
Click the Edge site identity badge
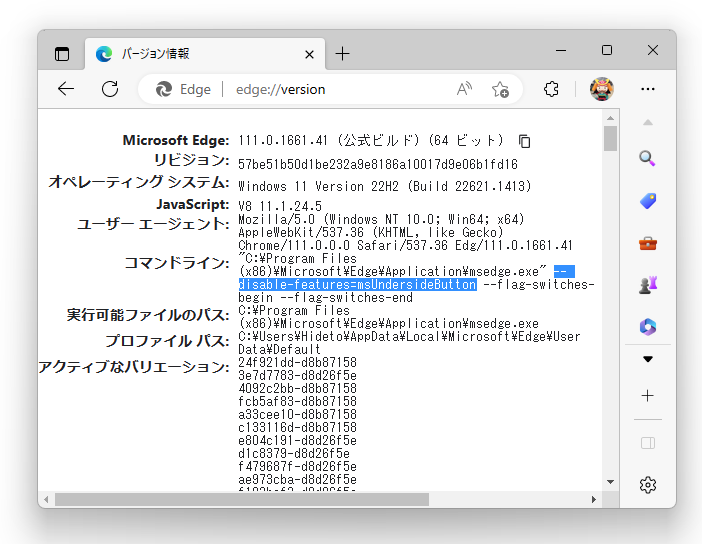(x=183, y=90)
